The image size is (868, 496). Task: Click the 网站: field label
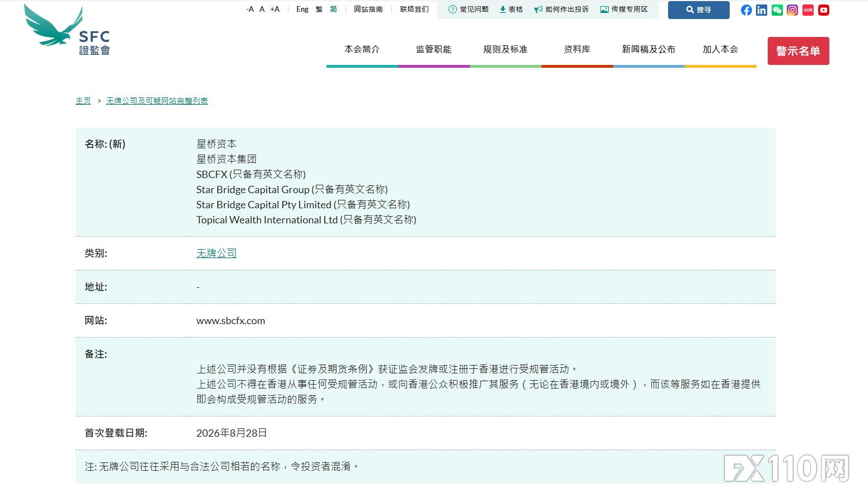point(96,321)
